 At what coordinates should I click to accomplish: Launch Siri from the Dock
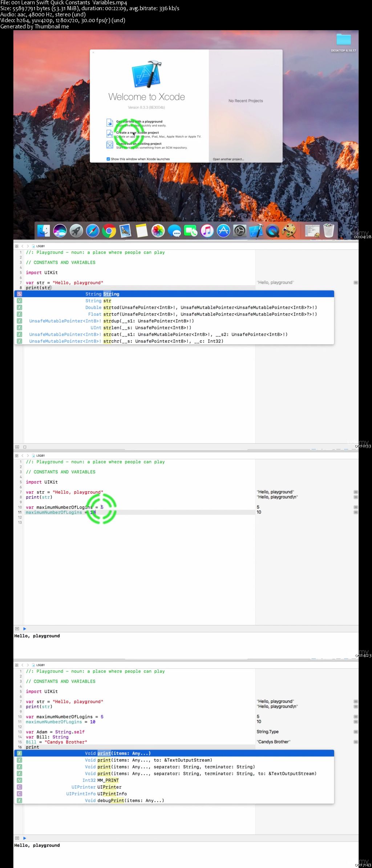tap(60, 231)
